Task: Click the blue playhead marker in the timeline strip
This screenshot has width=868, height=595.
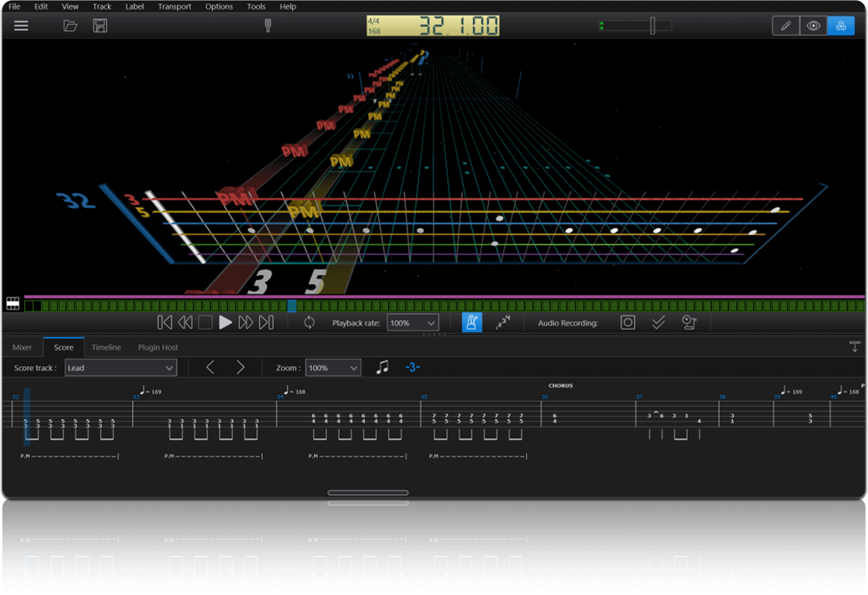Action: point(292,306)
